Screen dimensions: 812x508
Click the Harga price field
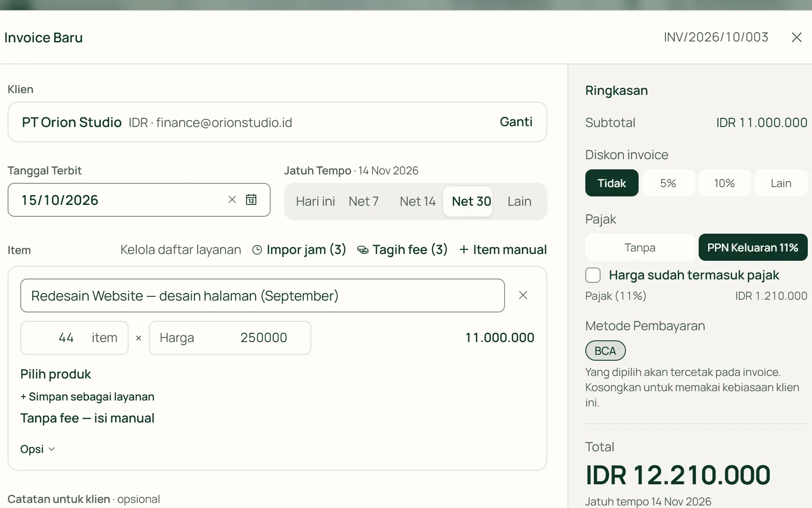tap(230, 338)
